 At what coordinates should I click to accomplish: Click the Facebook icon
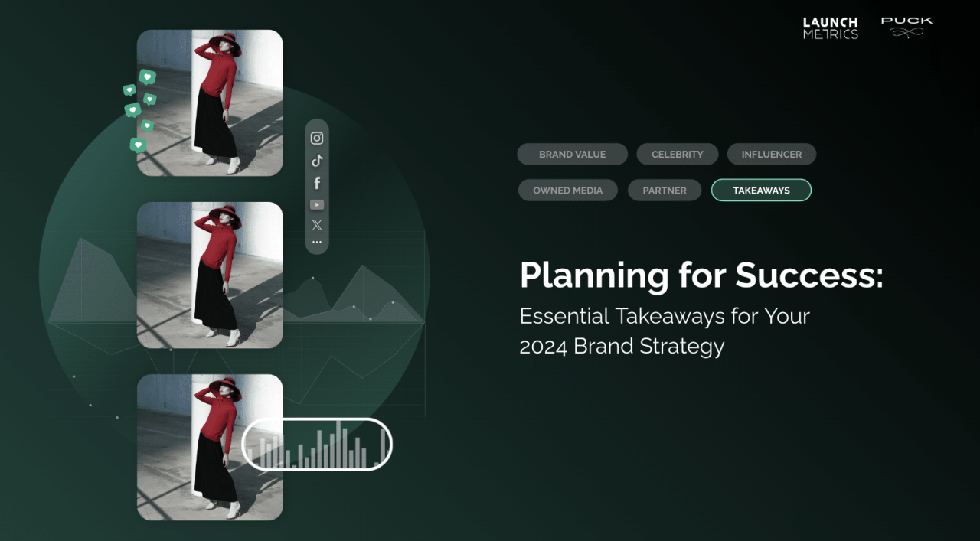pyautogui.click(x=317, y=183)
